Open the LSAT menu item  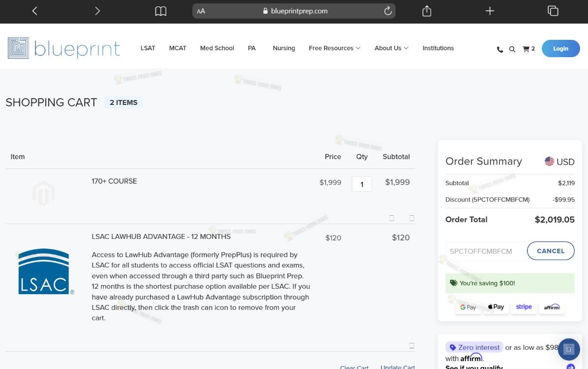tap(148, 48)
